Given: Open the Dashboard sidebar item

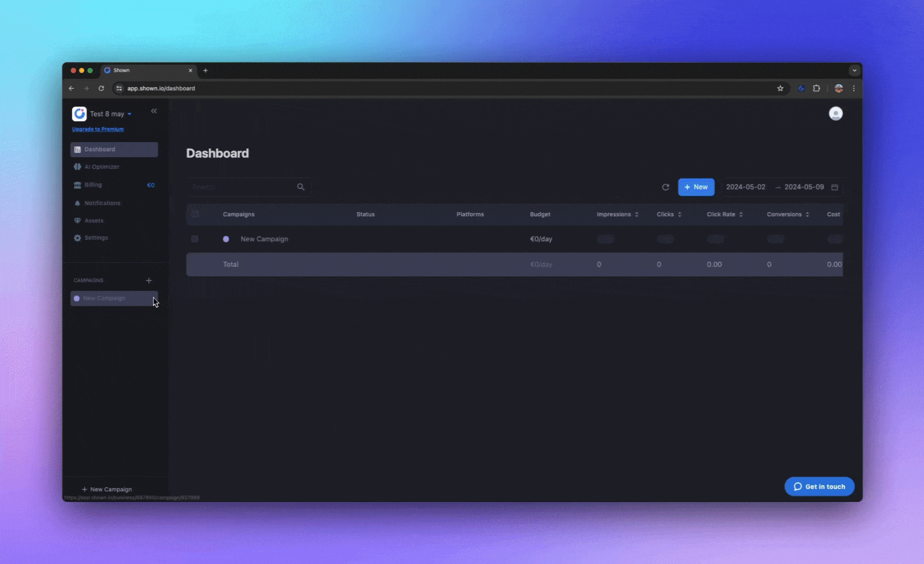Looking at the screenshot, I should [x=114, y=149].
